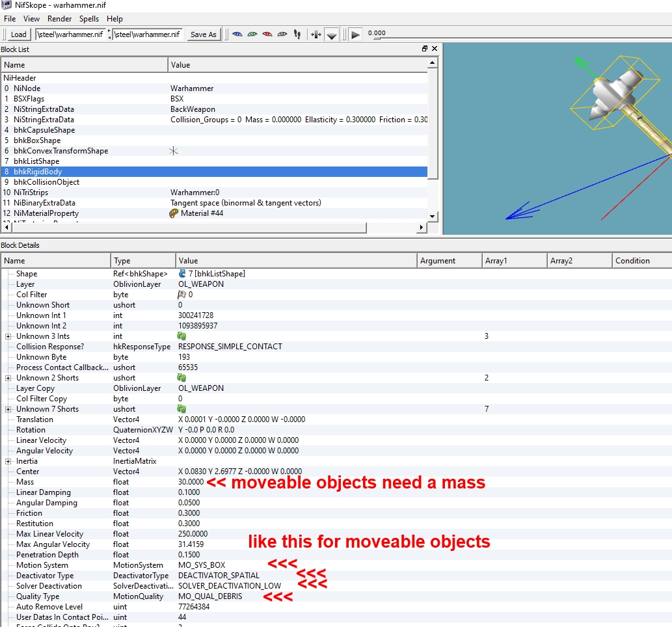
Task: Click the Block Details Type column header
Action: 142,261
